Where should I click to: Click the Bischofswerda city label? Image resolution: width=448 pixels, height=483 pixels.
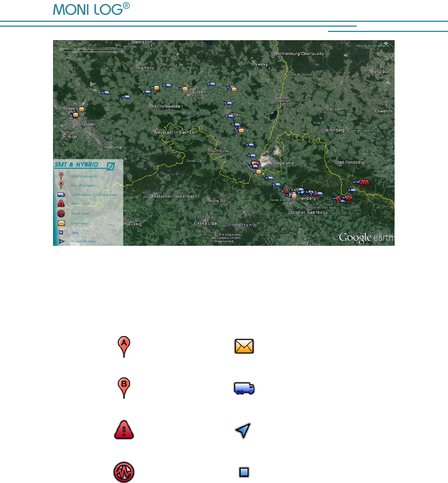[165, 106]
